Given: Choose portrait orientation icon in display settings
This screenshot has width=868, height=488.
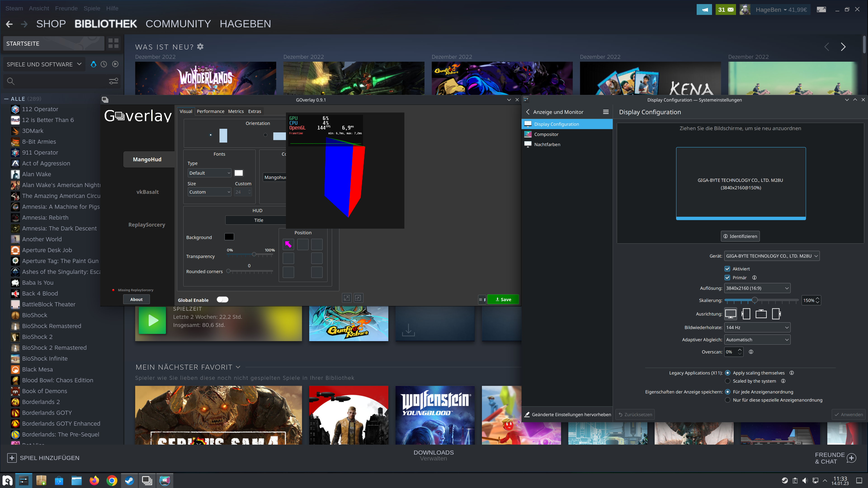Looking at the screenshot, I should [x=746, y=314].
